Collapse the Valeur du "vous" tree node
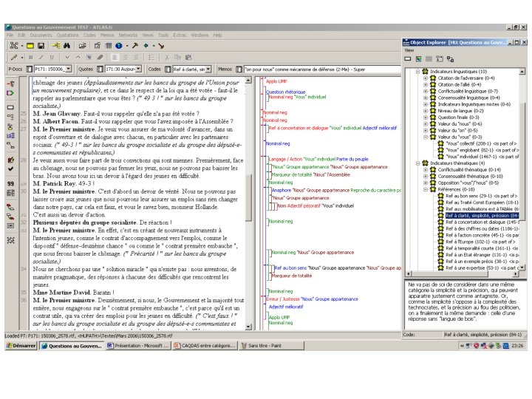This screenshot has width=532, height=399. (x=425, y=137)
